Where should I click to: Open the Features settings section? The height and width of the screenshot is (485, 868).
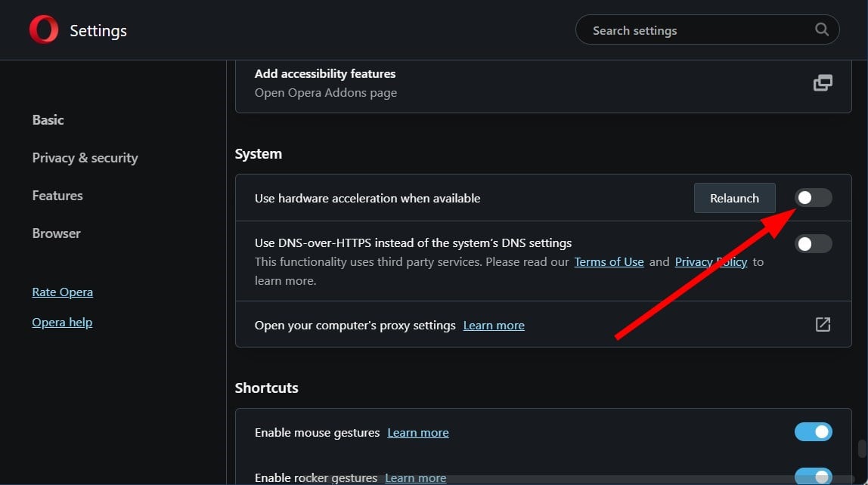coord(57,196)
